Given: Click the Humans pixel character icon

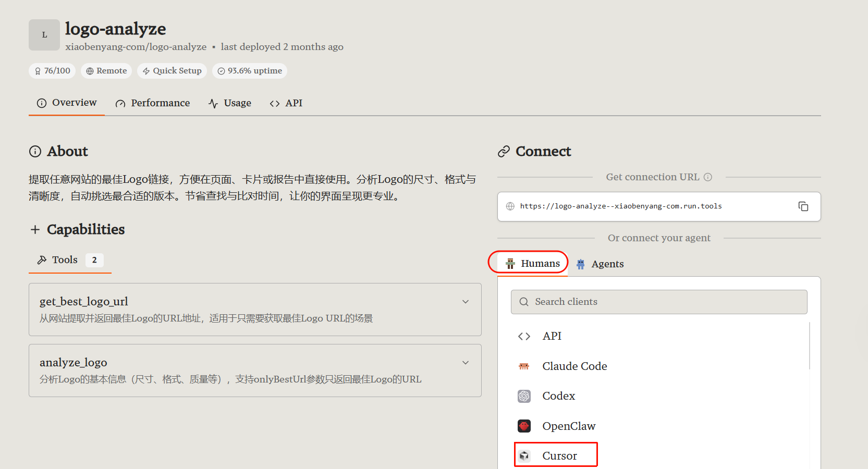Looking at the screenshot, I should [510, 264].
